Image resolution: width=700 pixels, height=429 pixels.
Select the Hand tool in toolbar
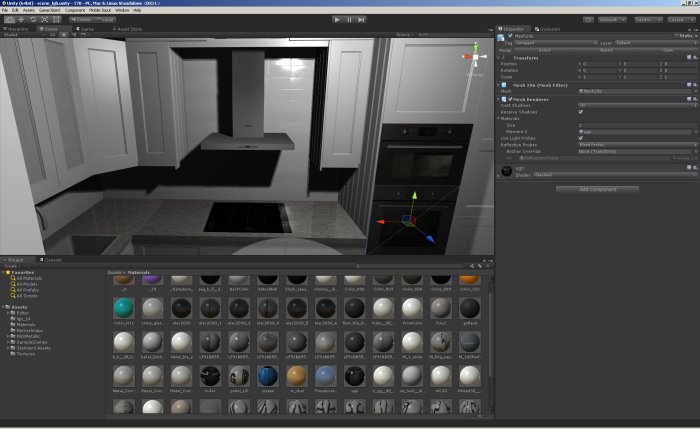pyautogui.click(x=9, y=20)
